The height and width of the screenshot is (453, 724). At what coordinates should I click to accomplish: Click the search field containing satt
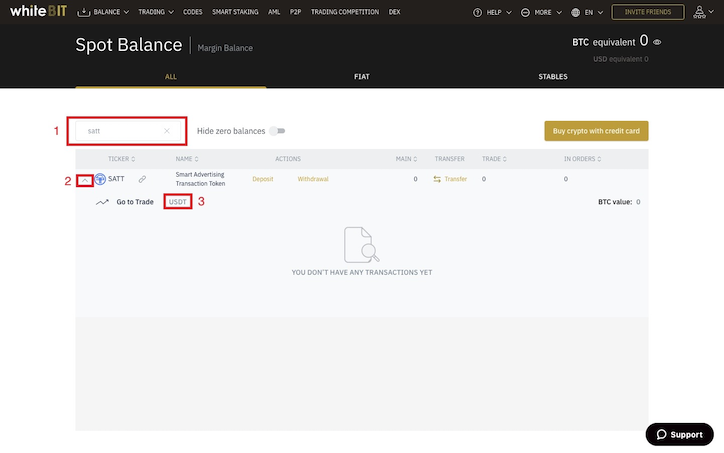pos(127,131)
